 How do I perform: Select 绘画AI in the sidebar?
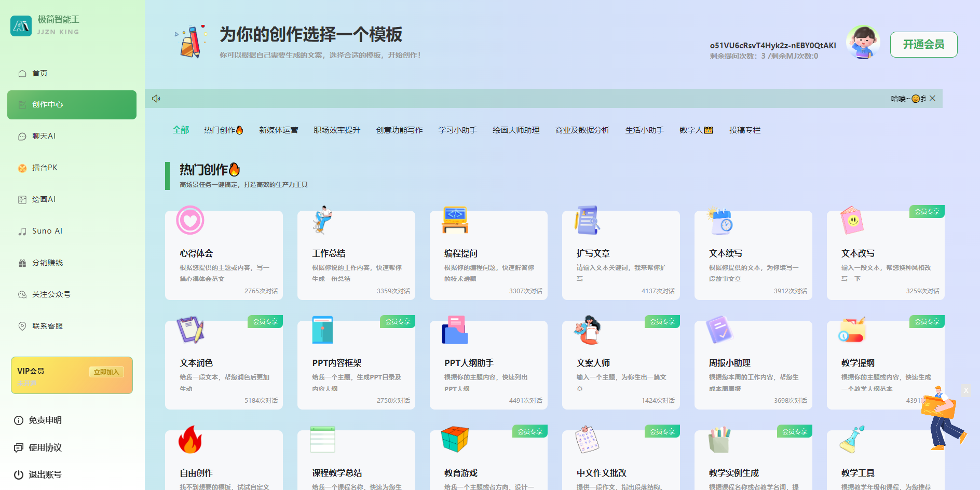[x=44, y=199]
